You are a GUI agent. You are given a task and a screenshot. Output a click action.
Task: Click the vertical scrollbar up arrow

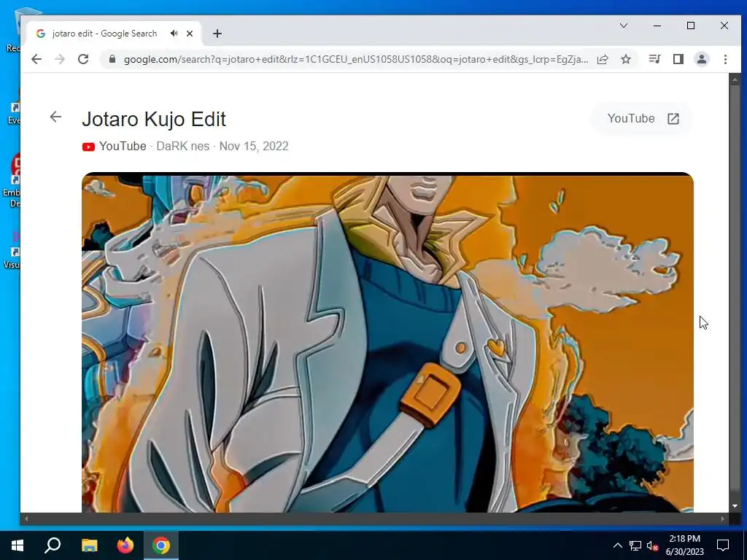pos(735,79)
